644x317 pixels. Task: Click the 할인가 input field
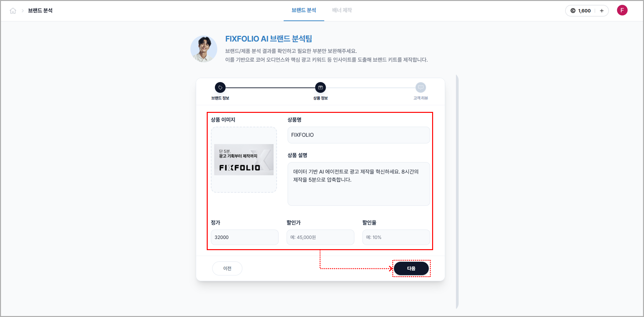tap(320, 237)
